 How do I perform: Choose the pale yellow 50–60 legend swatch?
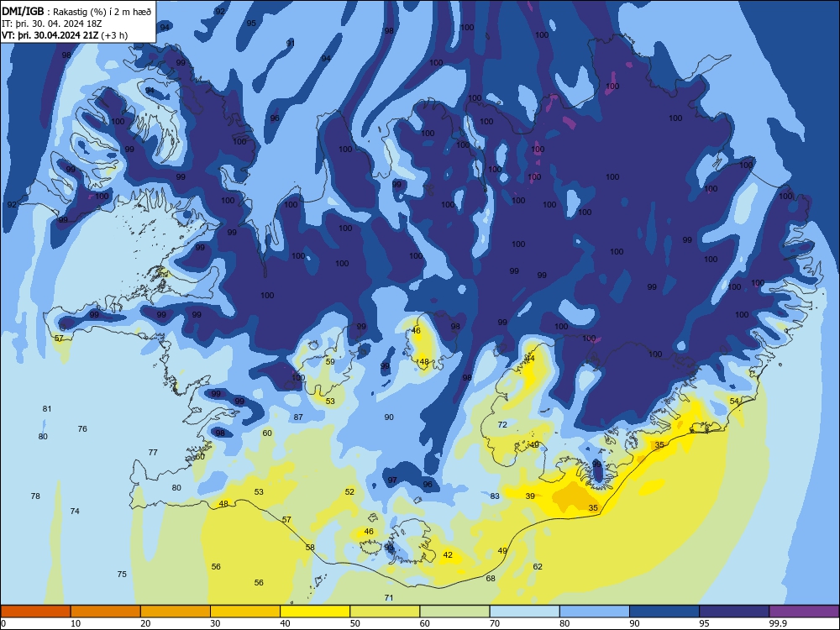pyautogui.click(x=386, y=612)
